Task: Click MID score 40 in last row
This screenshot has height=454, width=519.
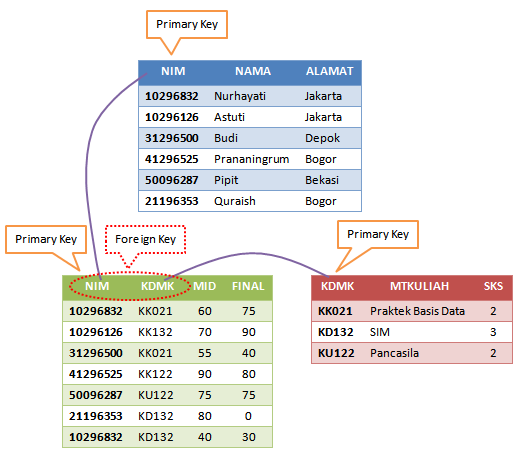Action: click(x=205, y=437)
